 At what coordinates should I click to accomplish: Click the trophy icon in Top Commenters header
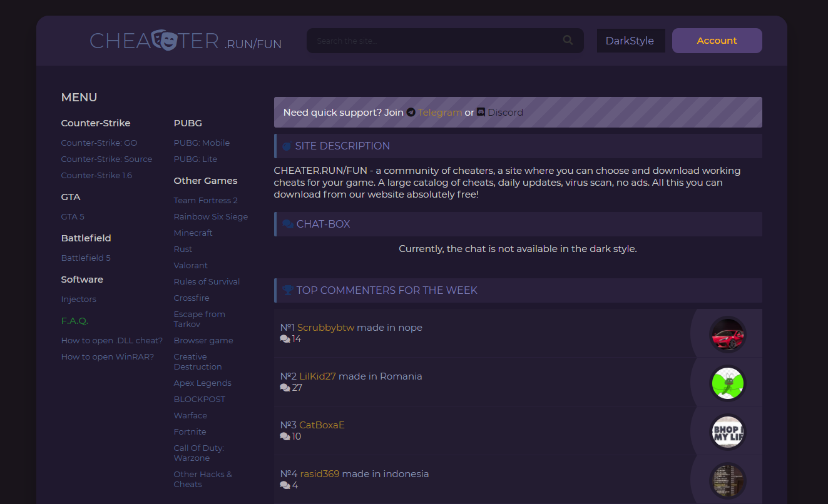(x=288, y=290)
